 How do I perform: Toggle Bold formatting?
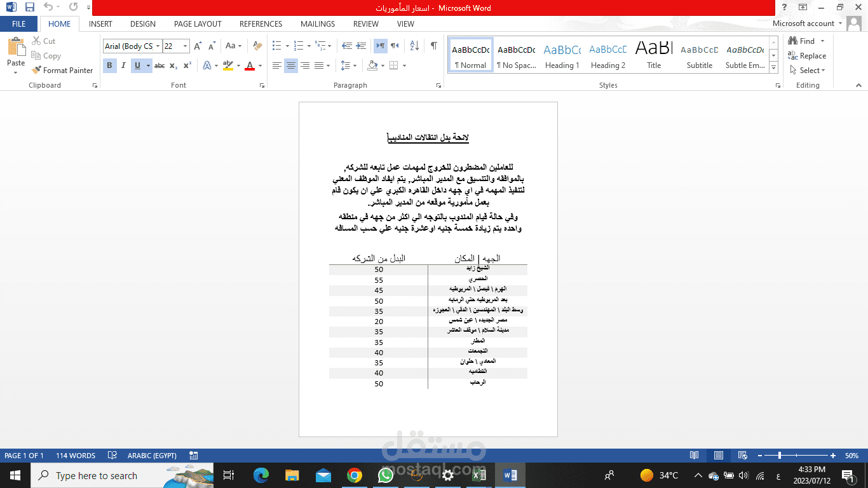click(x=109, y=65)
